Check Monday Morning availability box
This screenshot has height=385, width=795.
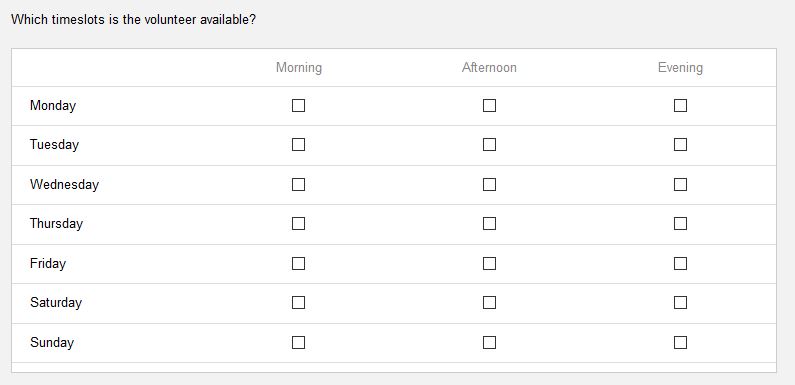pyautogui.click(x=299, y=106)
